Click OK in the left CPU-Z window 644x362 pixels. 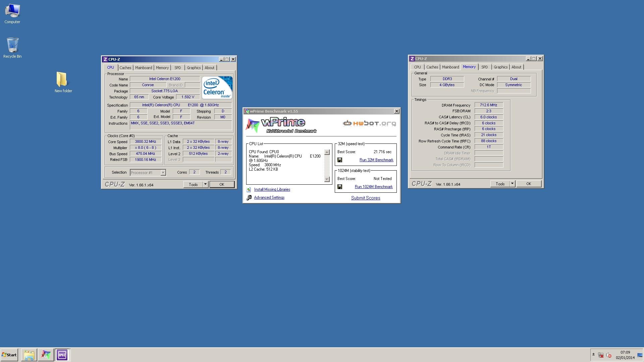(222, 185)
